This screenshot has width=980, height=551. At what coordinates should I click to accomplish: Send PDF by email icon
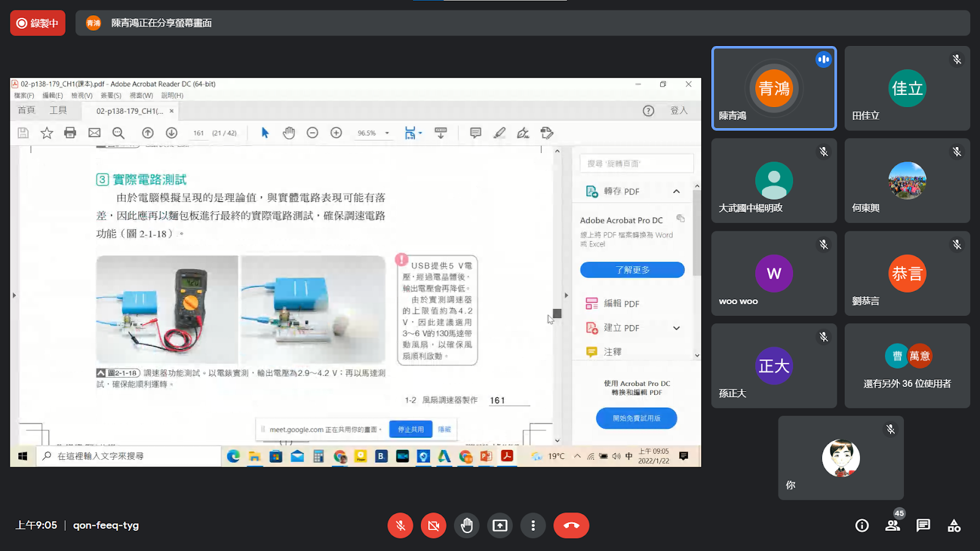(94, 133)
